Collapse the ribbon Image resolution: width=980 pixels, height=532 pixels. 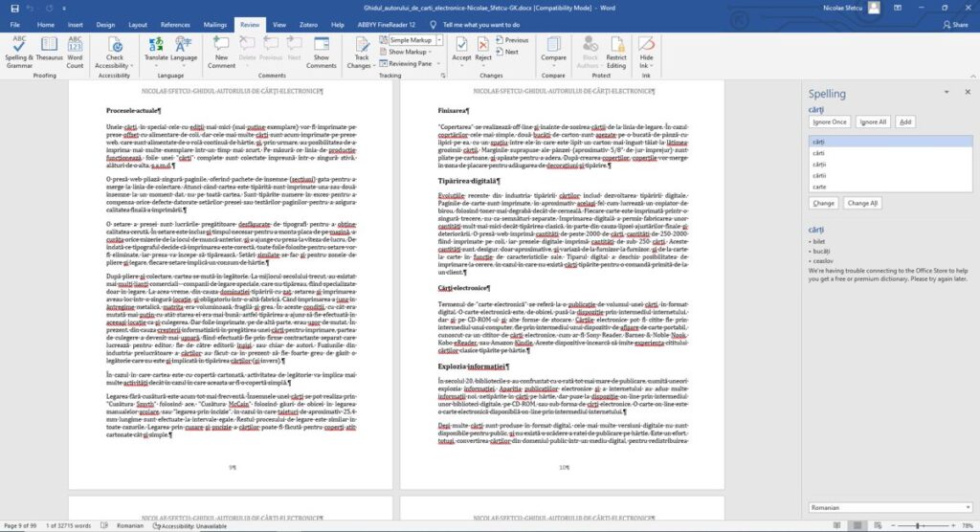click(x=972, y=76)
